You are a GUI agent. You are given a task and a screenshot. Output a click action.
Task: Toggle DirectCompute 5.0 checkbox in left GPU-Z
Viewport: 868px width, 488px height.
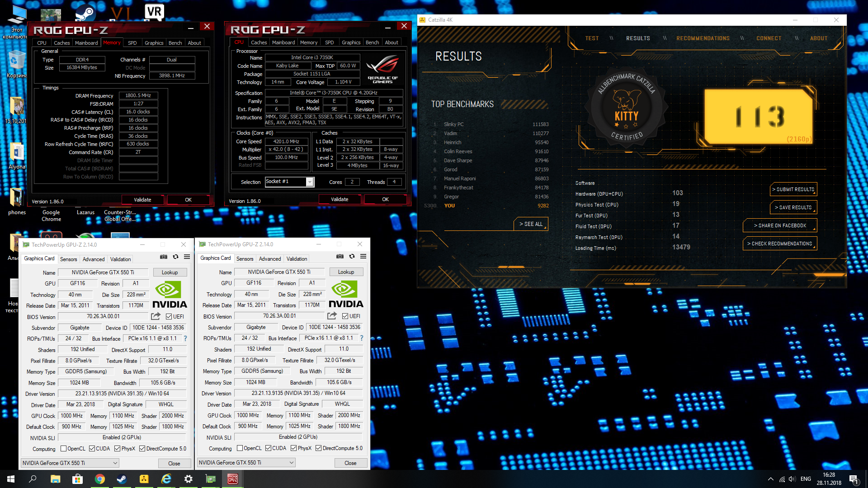point(142,449)
